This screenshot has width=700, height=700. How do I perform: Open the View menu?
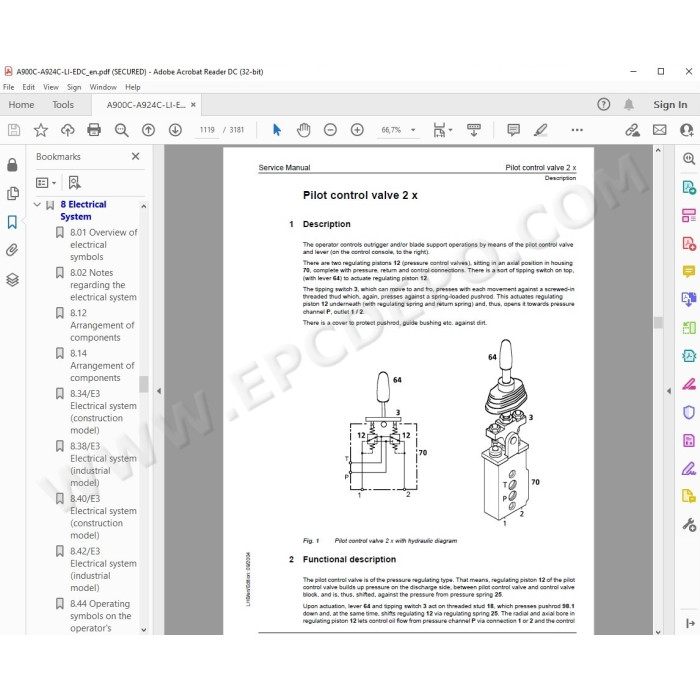(x=51, y=87)
